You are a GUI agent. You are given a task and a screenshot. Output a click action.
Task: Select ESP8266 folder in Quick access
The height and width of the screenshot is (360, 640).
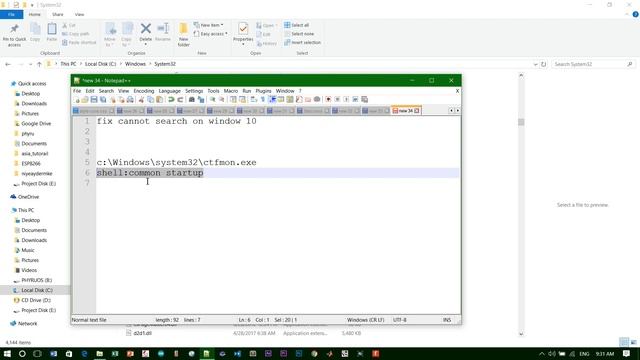(31, 164)
